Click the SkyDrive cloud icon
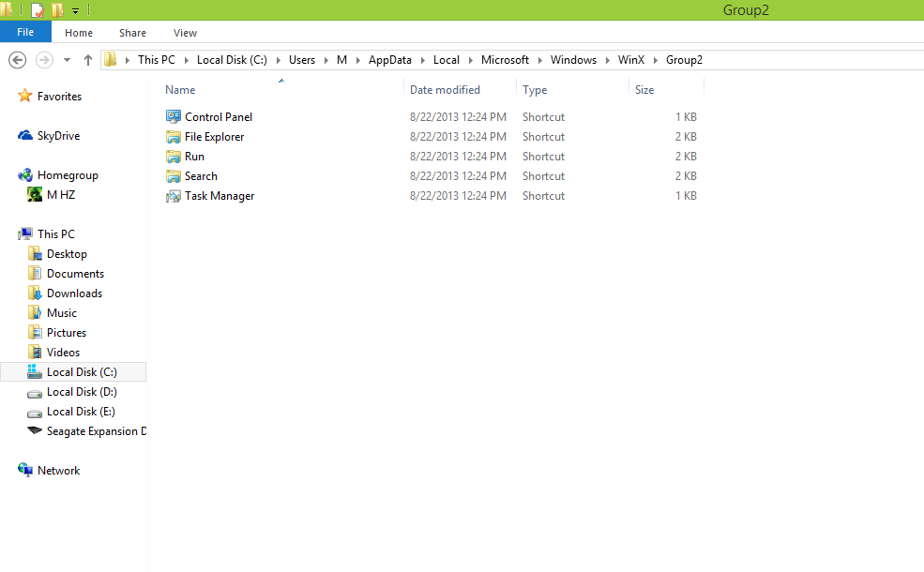 (x=25, y=135)
